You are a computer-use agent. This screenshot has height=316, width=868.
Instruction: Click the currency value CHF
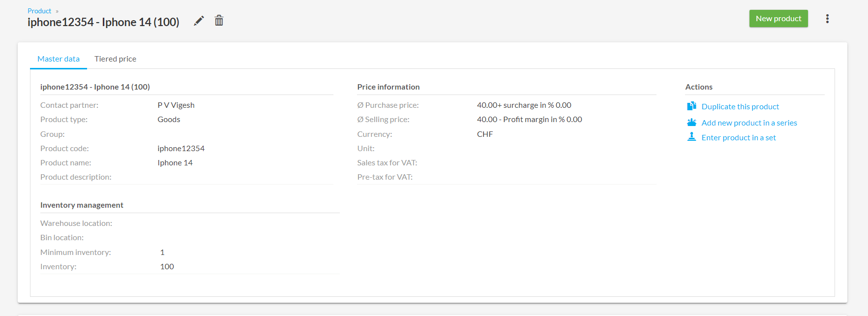coord(485,134)
